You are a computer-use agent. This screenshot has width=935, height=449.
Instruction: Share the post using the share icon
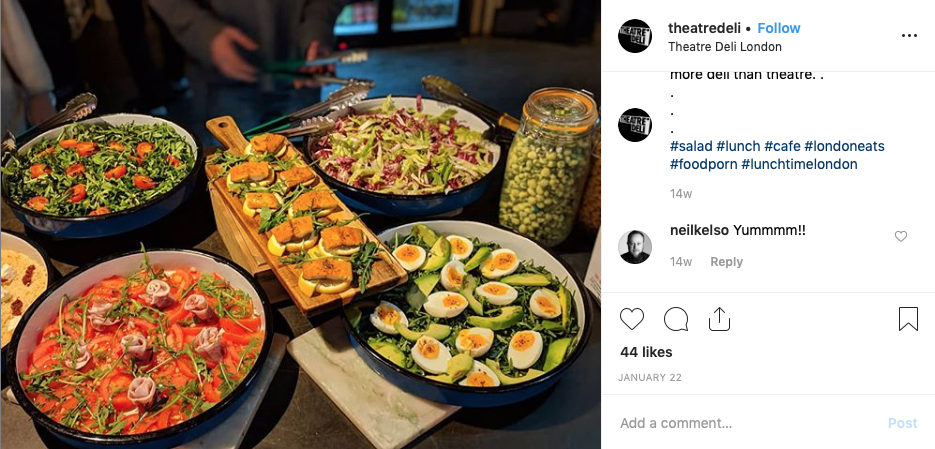[x=719, y=319]
